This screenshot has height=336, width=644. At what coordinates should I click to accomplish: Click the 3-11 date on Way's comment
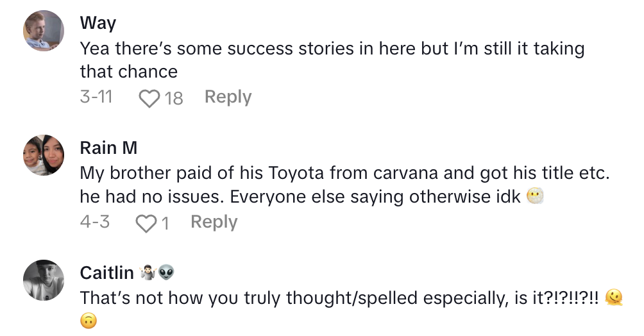coord(96,97)
